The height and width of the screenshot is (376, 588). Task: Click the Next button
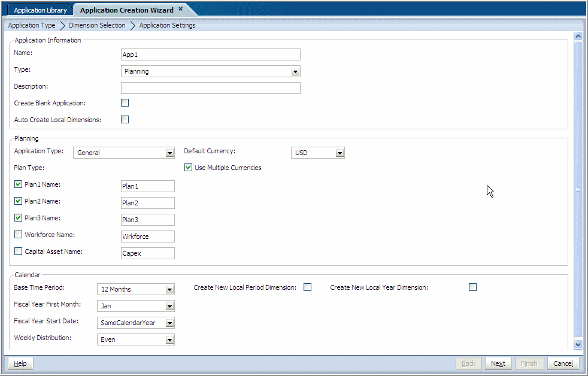tap(498, 363)
